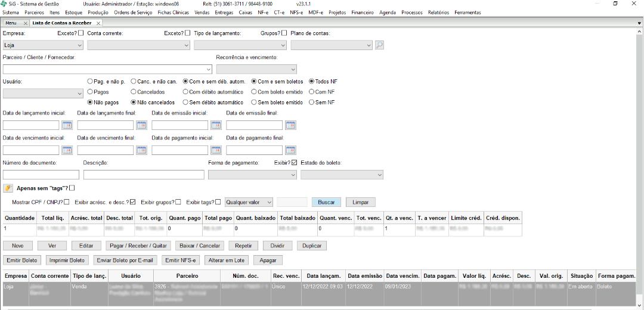644x310 pixels.
Task: Open calendar for Data de pagamento final
Action: (x=290, y=150)
